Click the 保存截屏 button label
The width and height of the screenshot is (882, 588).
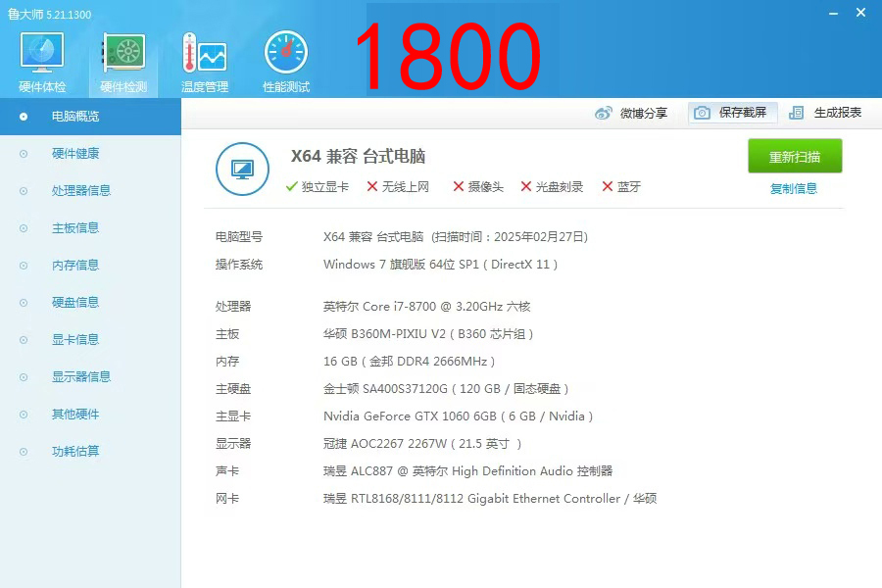point(742,113)
